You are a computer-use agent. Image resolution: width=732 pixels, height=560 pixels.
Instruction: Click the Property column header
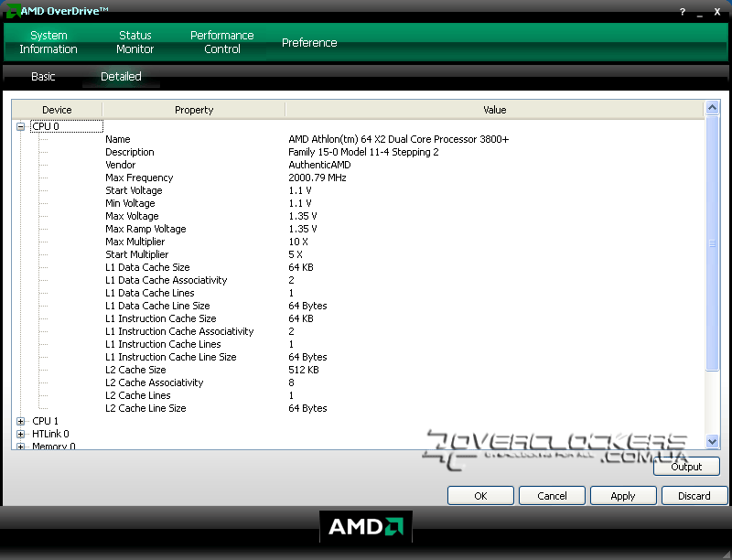(194, 110)
